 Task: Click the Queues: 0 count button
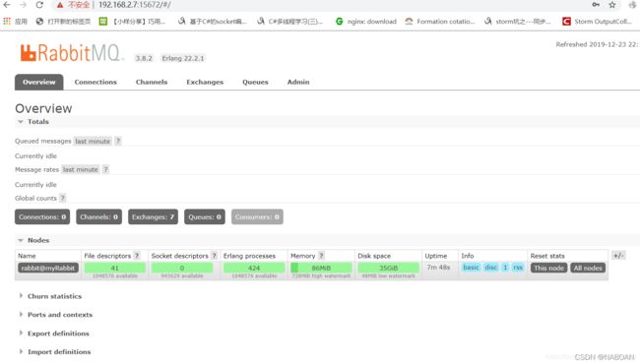pos(205,216)
